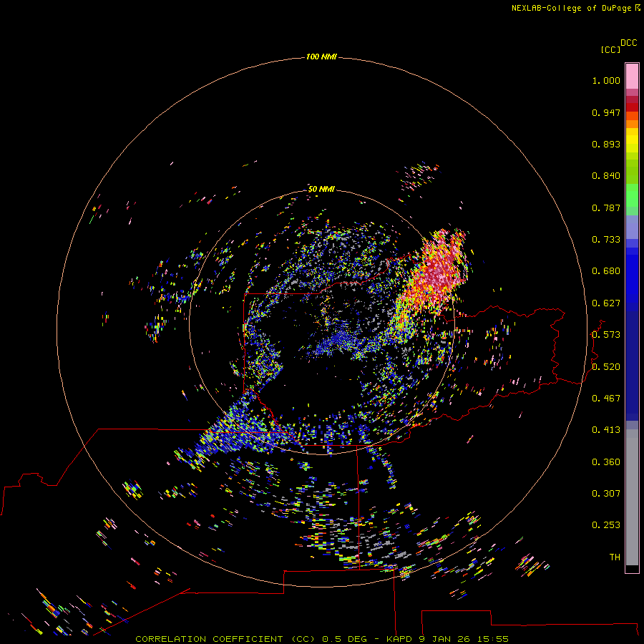
Task: Click the DCC label above the color scale
Action: tap(629, 43)
